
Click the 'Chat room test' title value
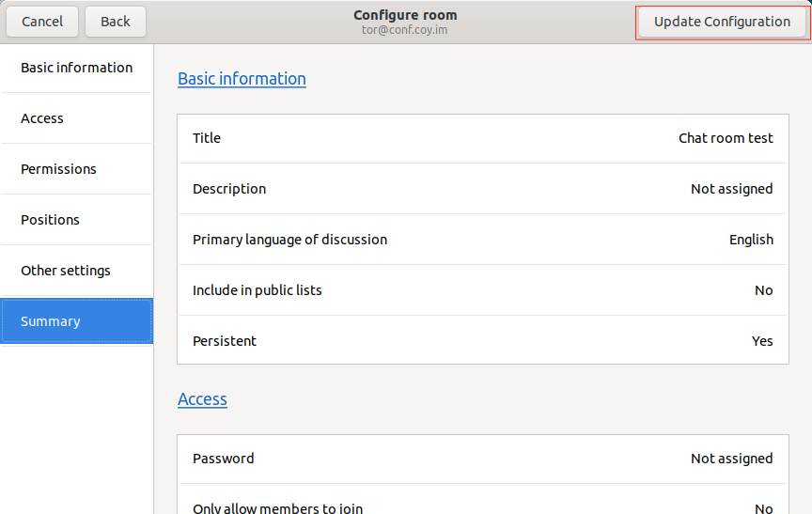[726, 138]
